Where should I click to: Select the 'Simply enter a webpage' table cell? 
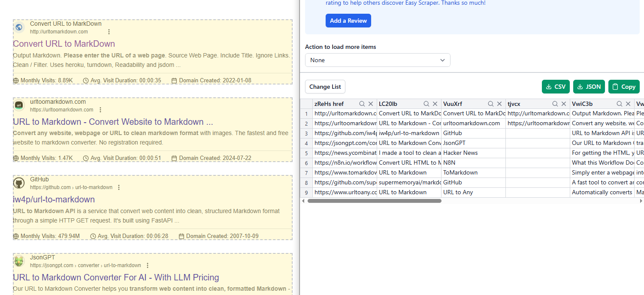(602, 172)
